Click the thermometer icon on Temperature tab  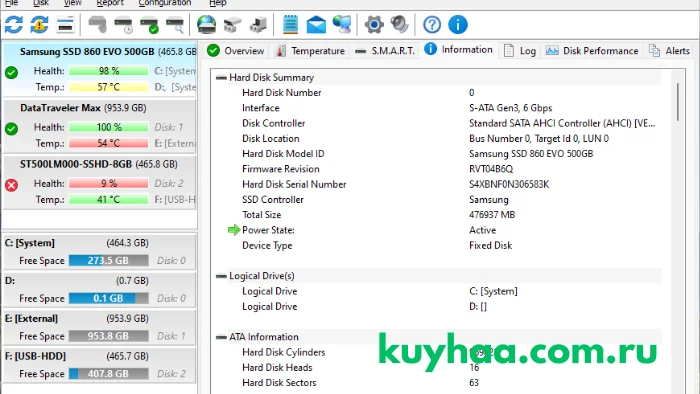pos(280,51)
